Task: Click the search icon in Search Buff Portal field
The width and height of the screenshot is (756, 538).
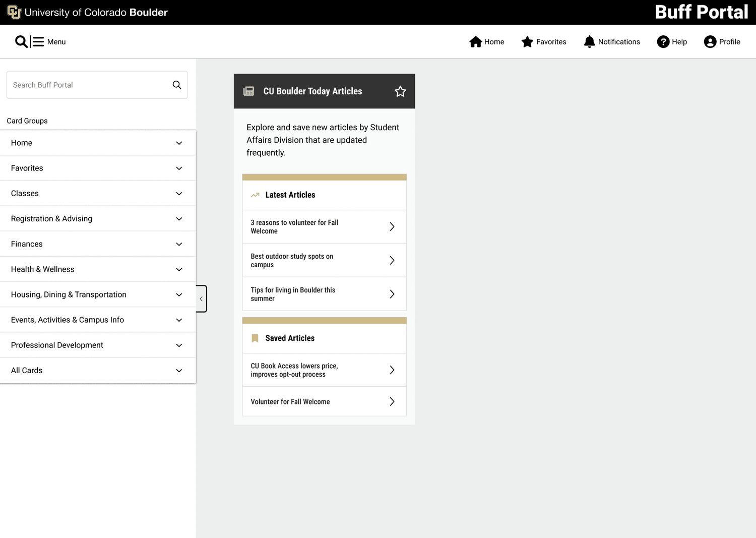Action: click(177, 85)
